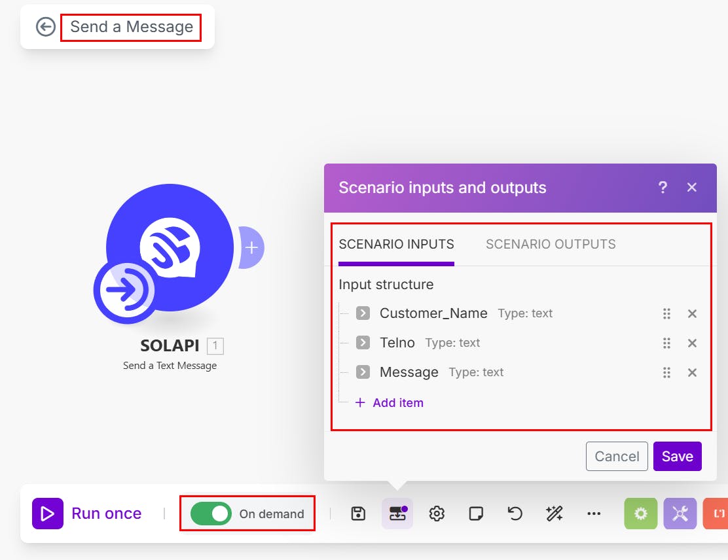
Task: Open the orange text parser bracket icon
Action: (x=716, y=514)
